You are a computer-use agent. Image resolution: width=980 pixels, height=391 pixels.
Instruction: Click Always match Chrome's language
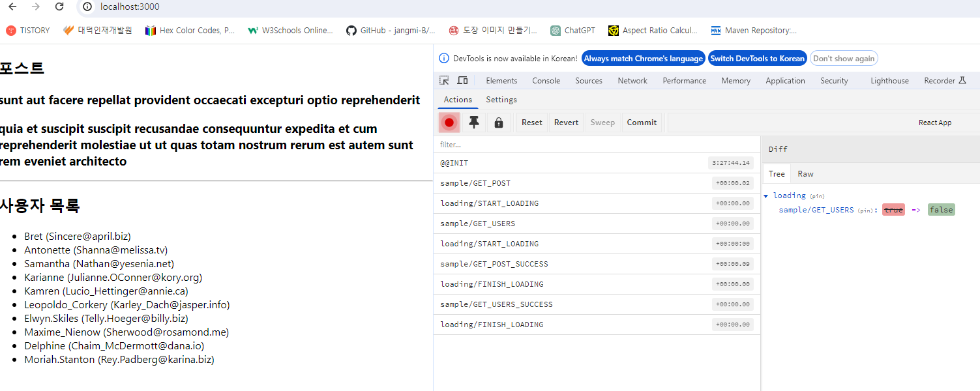[643, 59]
